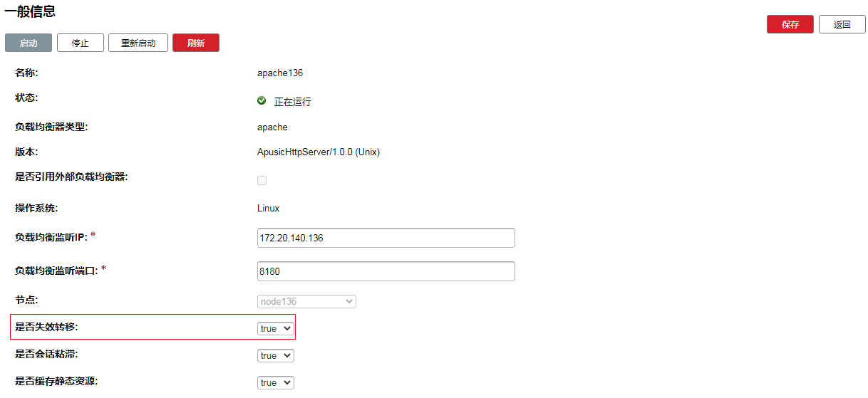The height and width of the screenshot is (398, 868).
Task: Toggle the 是否引用外部负载均衡器 checkbox
Action: pos(262,181)
